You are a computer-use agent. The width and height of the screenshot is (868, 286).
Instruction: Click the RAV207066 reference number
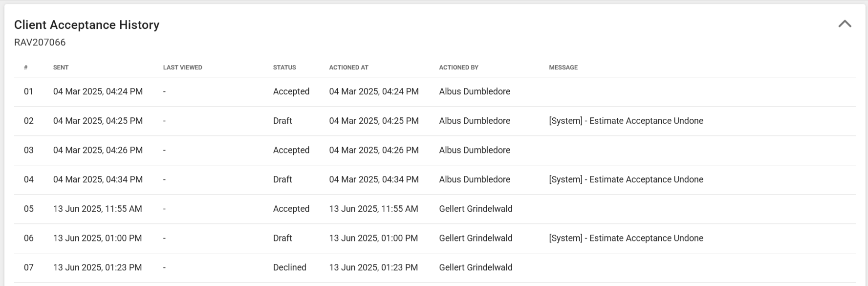40,43
